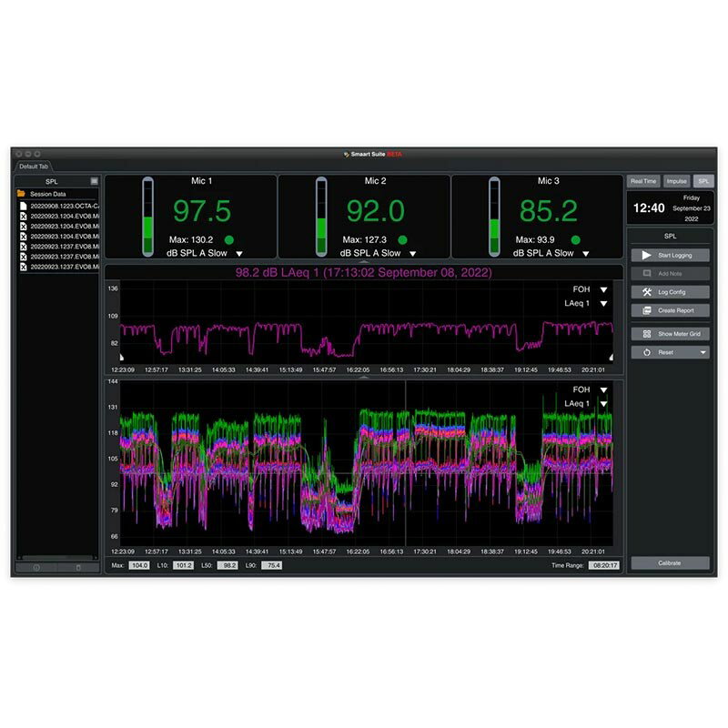
Task: Switch to Impulse mode
Action: [x=676, y=182]
